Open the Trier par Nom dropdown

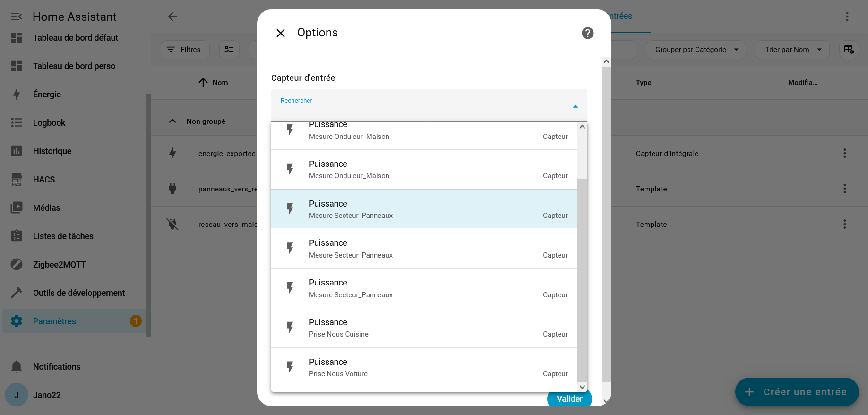(x=792, y=50)
